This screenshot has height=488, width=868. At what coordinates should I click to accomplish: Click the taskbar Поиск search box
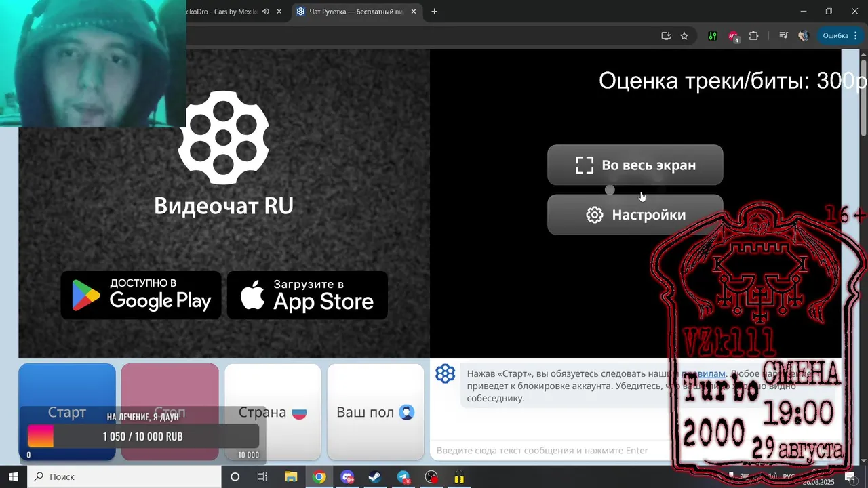(x=124, y=477)
